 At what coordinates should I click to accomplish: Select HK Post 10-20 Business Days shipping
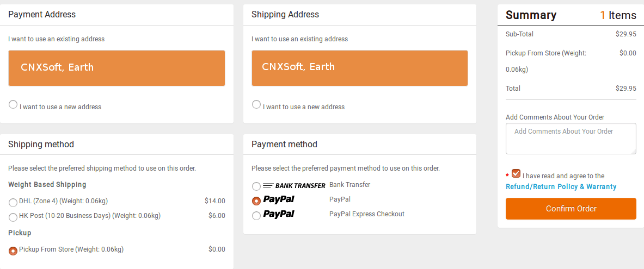13,217
